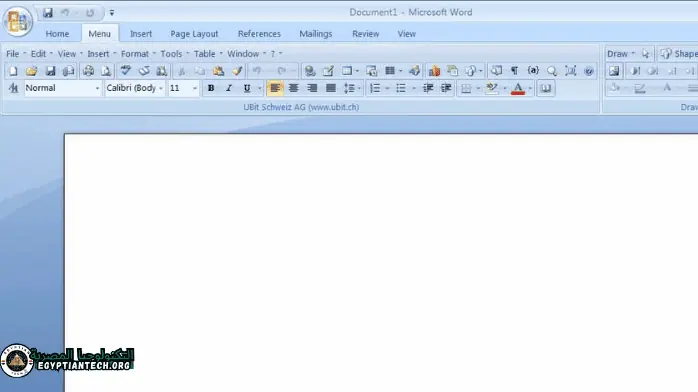Open the classic Window menu
The height and width of the screenshot is (392, 698).
[246, 54]
